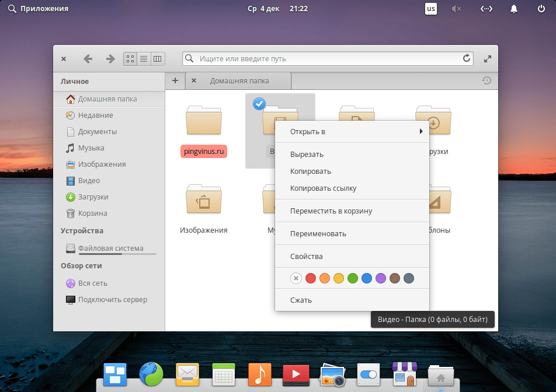Click the path search input field
This screenshot has width=556, height=392.
(327, 59)
